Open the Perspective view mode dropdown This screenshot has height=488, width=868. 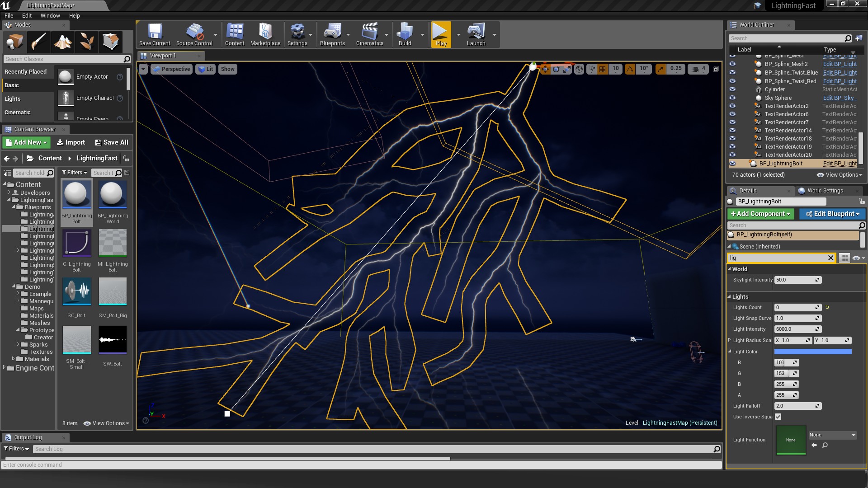point(171,69)
